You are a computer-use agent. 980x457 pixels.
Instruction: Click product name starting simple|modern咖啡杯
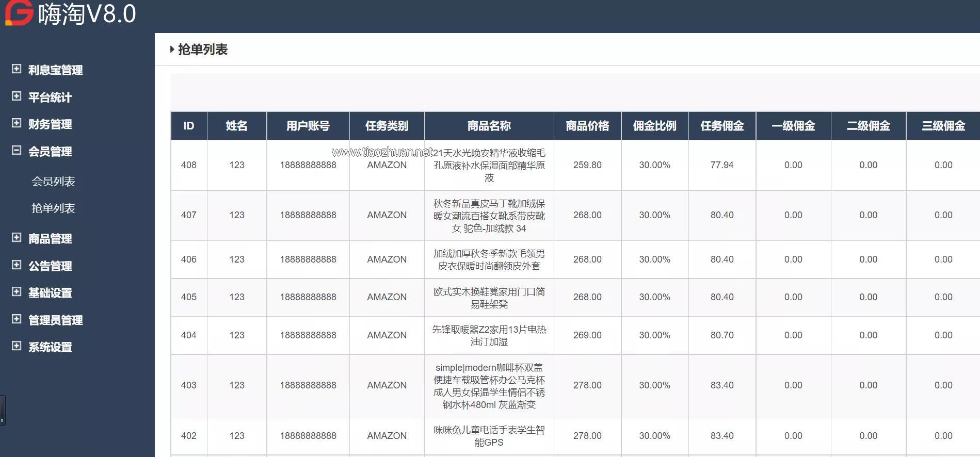[489, 386]
